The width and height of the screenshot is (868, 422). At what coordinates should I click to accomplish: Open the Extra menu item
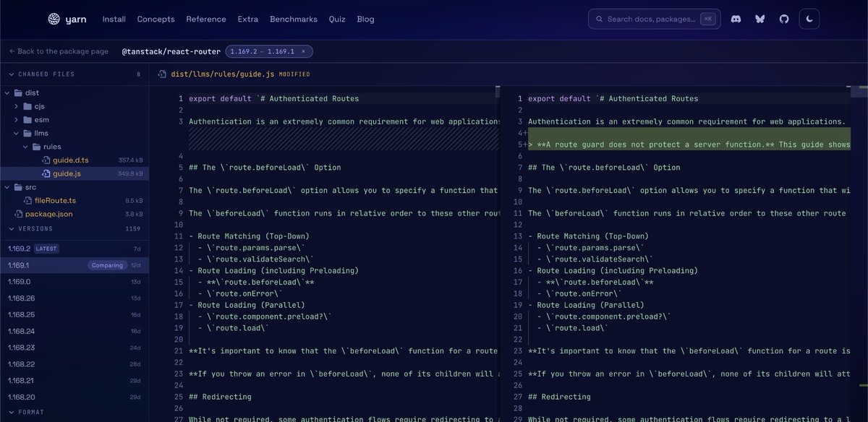pos(248,20)
